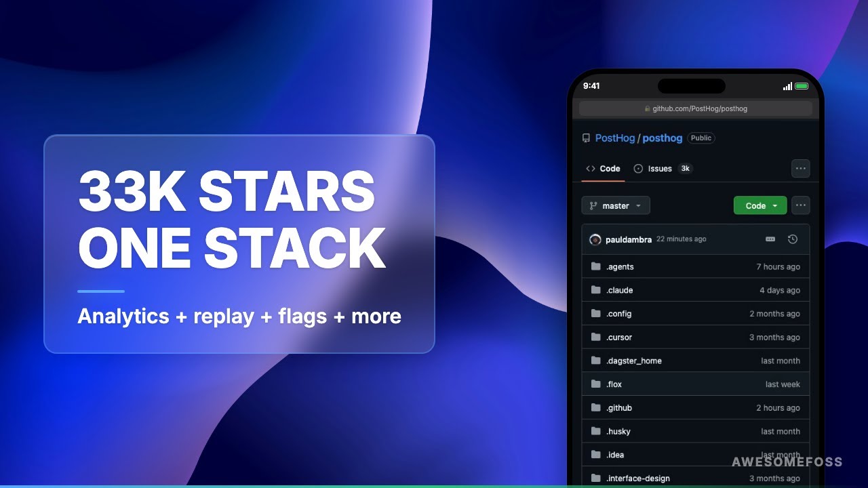Click the repository book icon

587,138
